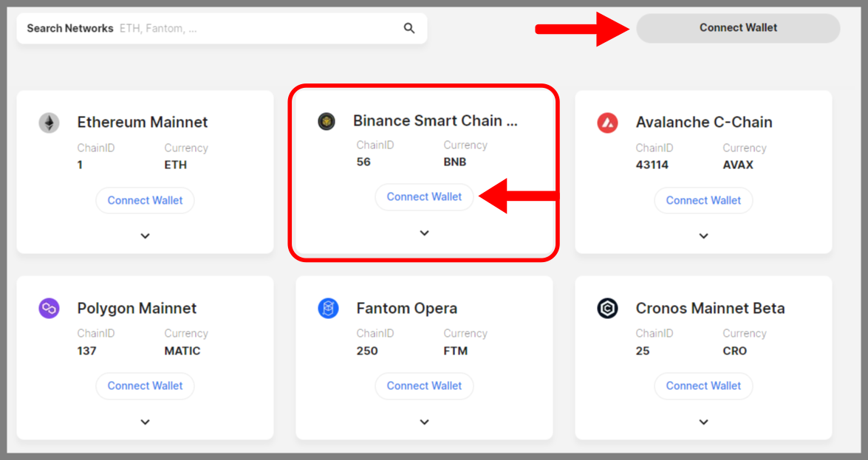This screenshot has height=460, width=868.
Task: Click the Ethereum Mainnet logo icon
Action: pos(49,123)
